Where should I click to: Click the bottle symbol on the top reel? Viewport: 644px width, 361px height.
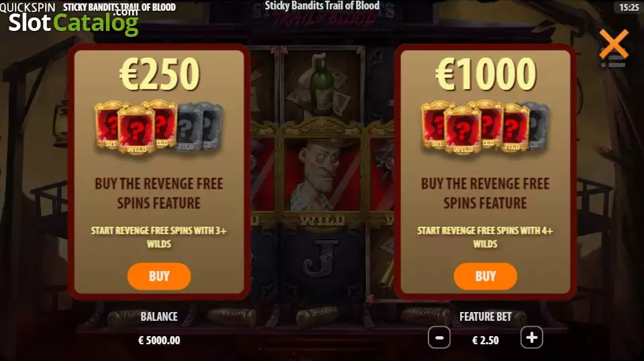(x=322, y=84)
